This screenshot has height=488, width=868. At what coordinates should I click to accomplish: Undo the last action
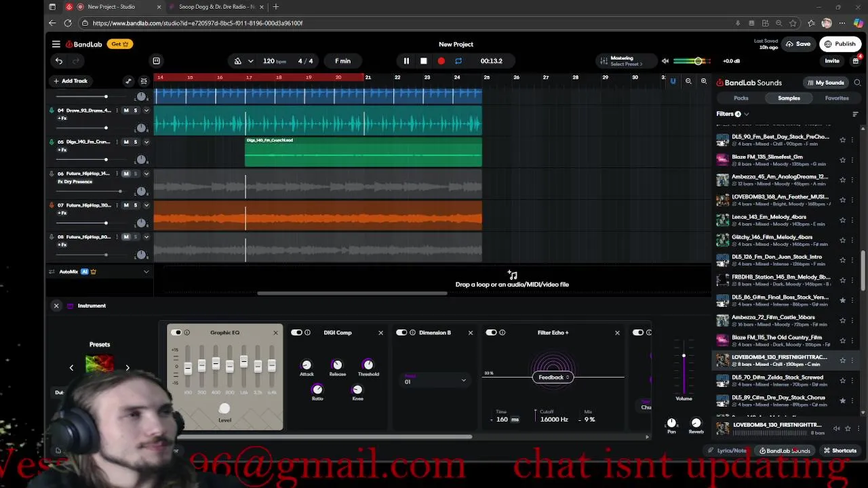coord(59,61)
